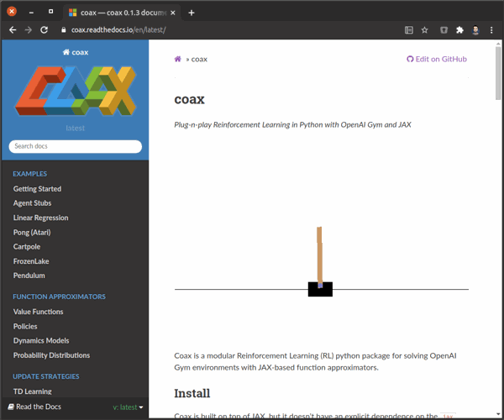Click the UPDATE STRATEGIES section heading

click(x=46, y=376)
